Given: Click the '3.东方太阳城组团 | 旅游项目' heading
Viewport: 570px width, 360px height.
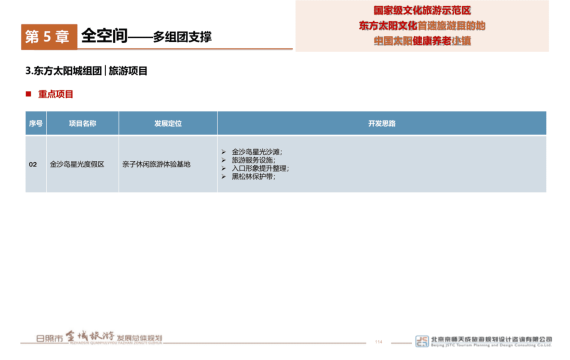Looking at the screenshot, I should [x=86, y=71].
